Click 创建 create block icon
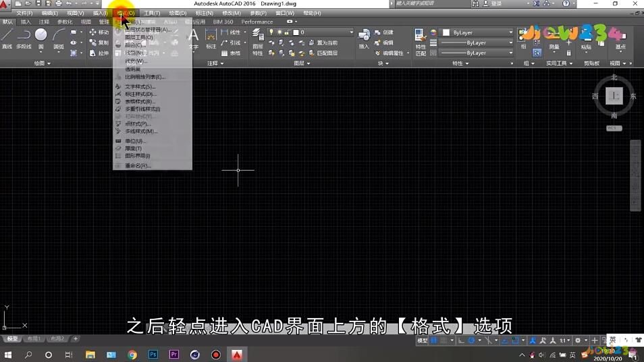This screenshot has width=644, height=362. click(x=383, y=32)
